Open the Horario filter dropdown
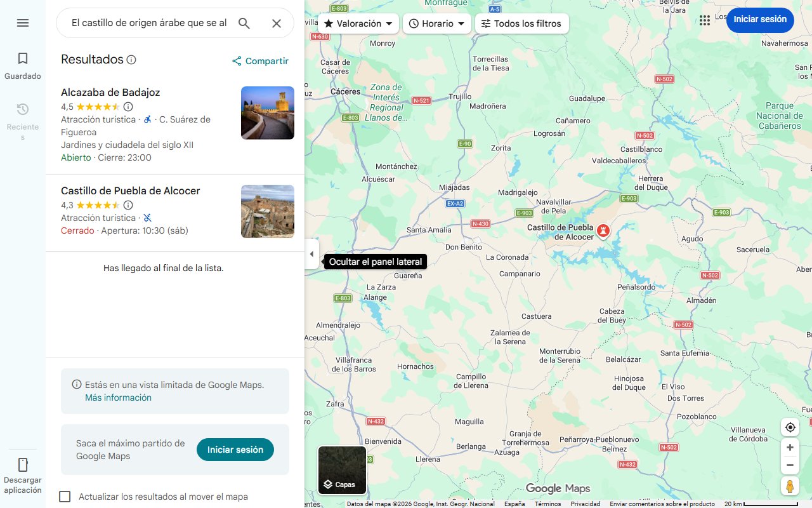The height and width of the screenshot is (508, 812). pyautogui.click(x=437, y=23)
